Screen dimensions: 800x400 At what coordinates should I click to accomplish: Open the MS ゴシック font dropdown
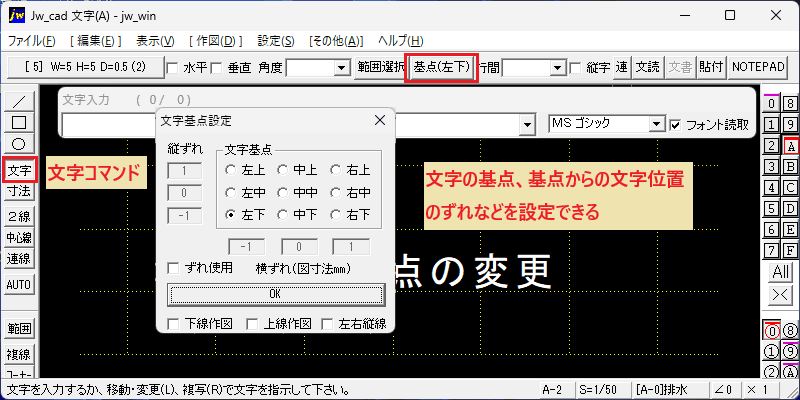pos(655,123)
